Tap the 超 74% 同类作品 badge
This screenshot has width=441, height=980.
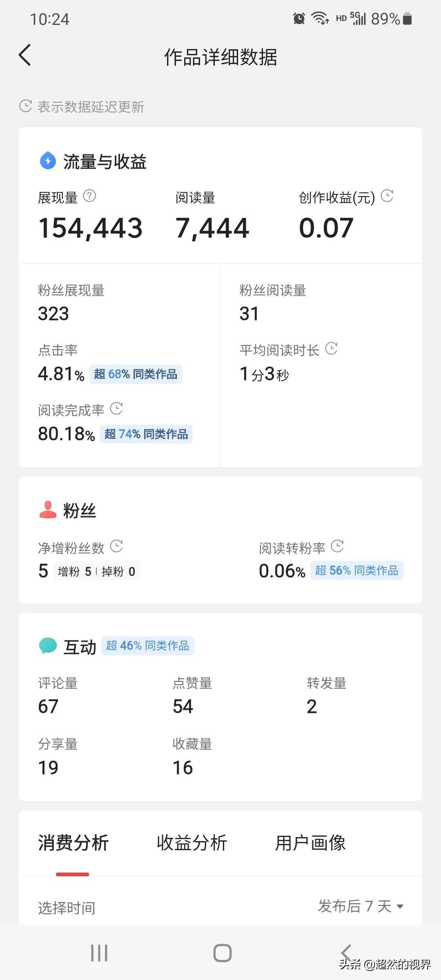(146, 434)
